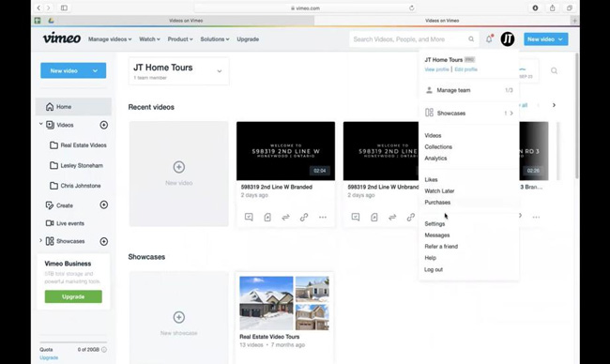Click plus icon on New video card
610x364 pixels.
pyautogui.click(x=179, y=167)
